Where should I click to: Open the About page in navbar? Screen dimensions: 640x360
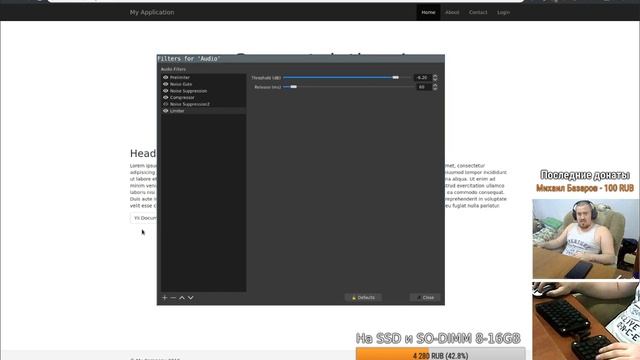pos(452,12)
